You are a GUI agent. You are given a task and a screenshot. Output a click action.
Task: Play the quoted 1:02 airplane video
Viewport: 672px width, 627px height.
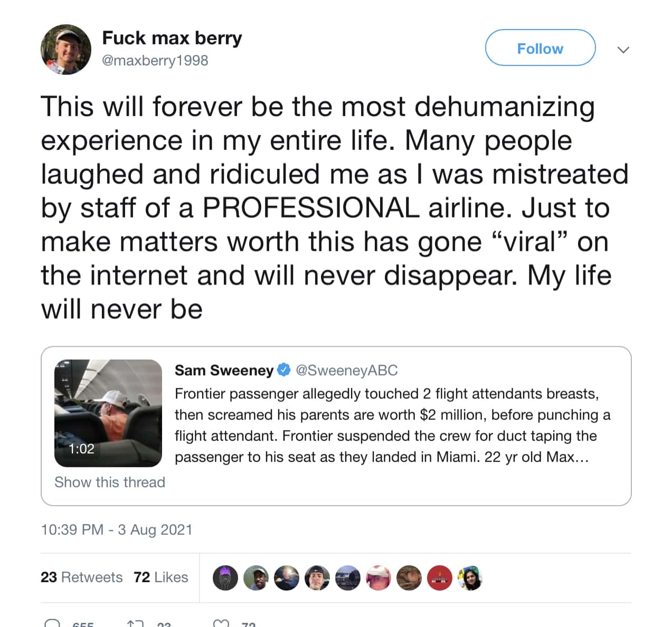(x=108, y=413)
